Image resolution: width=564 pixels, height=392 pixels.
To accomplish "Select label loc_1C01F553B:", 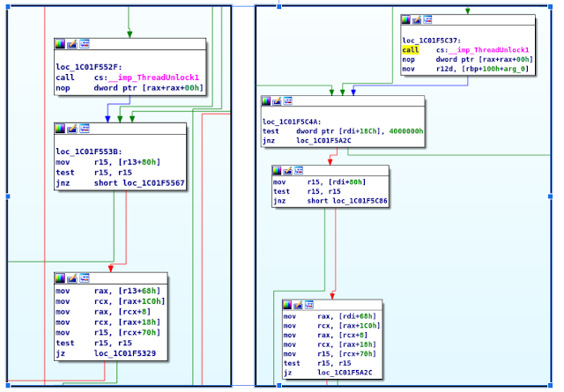I will pyautogui.click(x=89, y=152).
